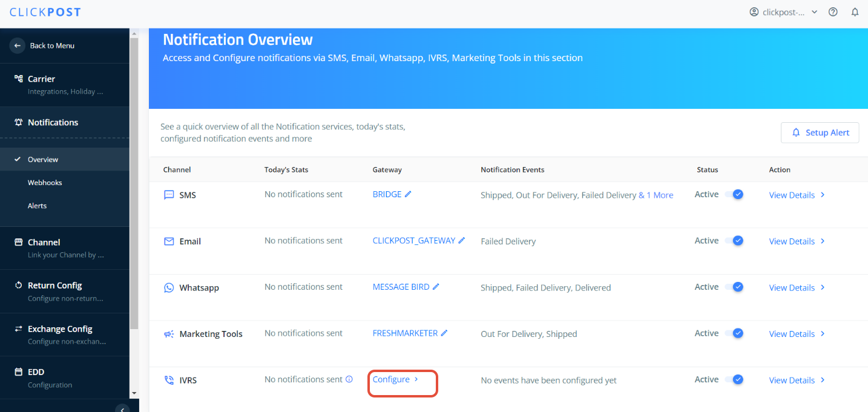The height and width of the screenshot is (412, 868).
Task: Click the Whatsapp logo icon
Action: tap(169, 288)
